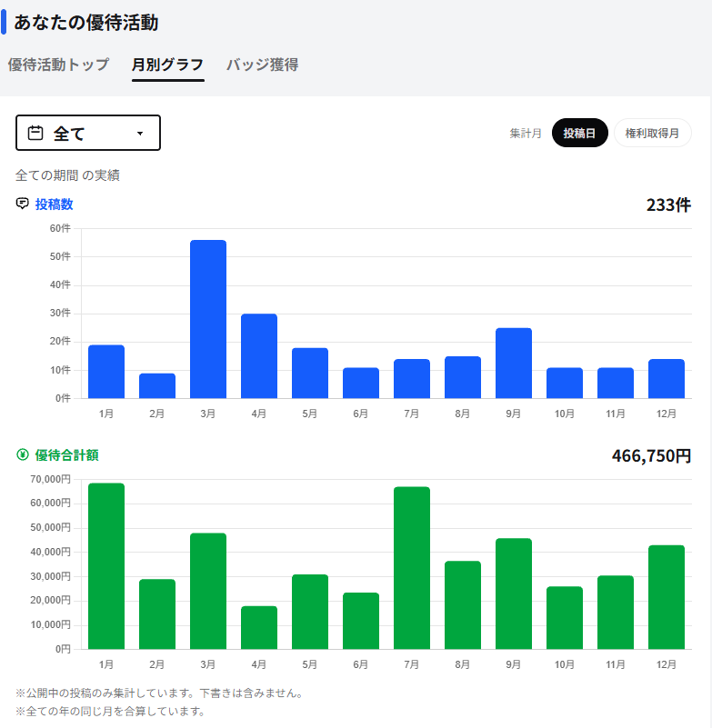712x728 pixels.
Task: Click the blue 3月 bar in 投稿数 chart
Action: coord(208,319)
